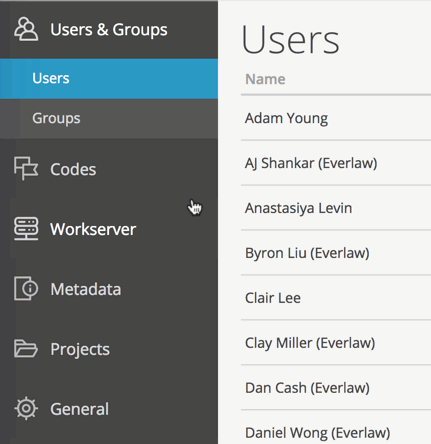Select Anastasiya Levin in the user list
This screenshot has width=431, height=444.
pos(336,208)
